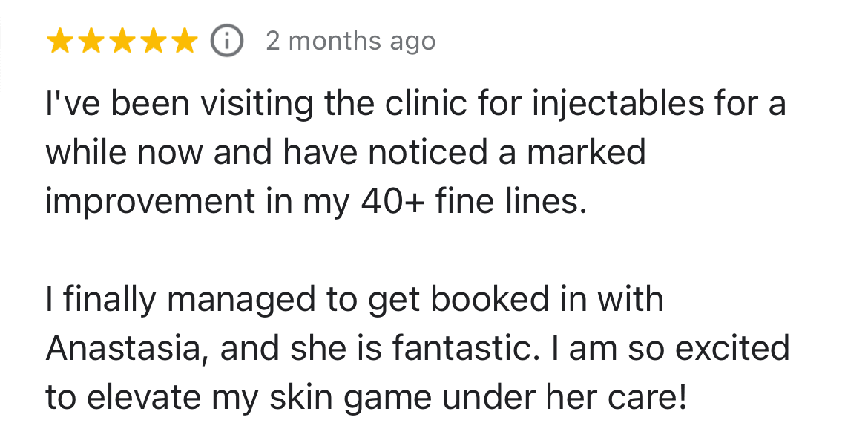Viewport: 868px width, 446px height.
Task: Click the word "marked" in the second line
Action: pyautogui.click(x=586, y=153)
